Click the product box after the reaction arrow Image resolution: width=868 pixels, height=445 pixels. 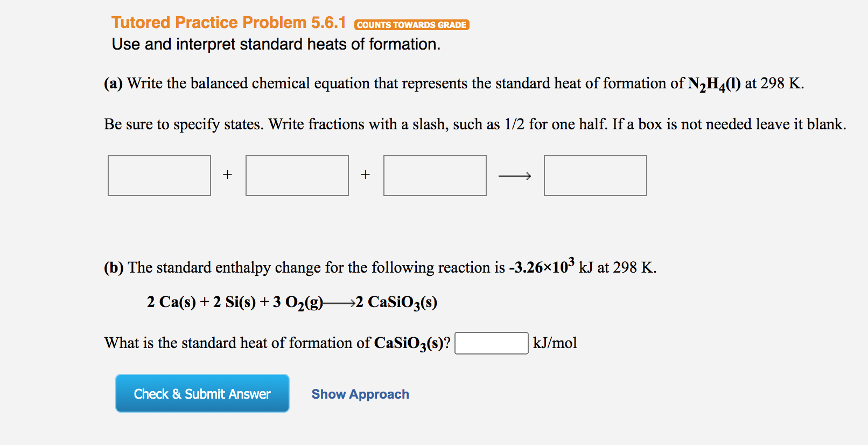click(x=595, y=175)
